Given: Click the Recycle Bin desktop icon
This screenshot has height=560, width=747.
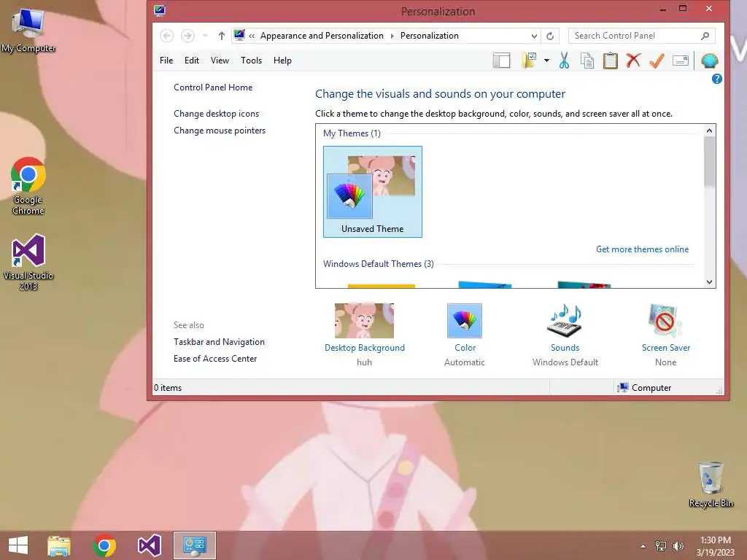Looking at the screenshot, I should coord(711,484).
